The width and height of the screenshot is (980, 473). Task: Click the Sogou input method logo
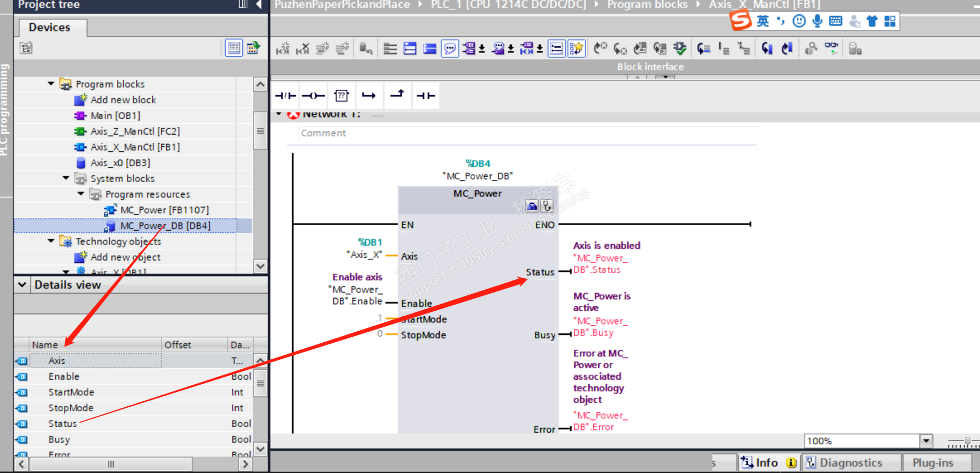click(x=741, y=21)
